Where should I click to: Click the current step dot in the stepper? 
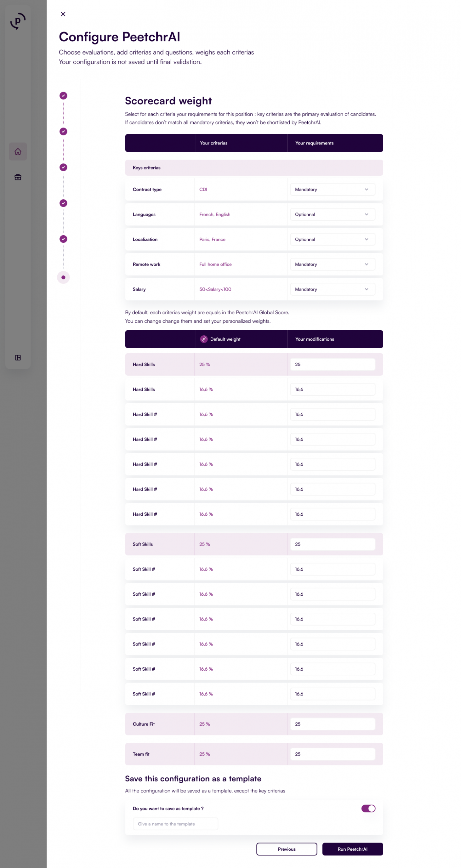coord(63,277)
